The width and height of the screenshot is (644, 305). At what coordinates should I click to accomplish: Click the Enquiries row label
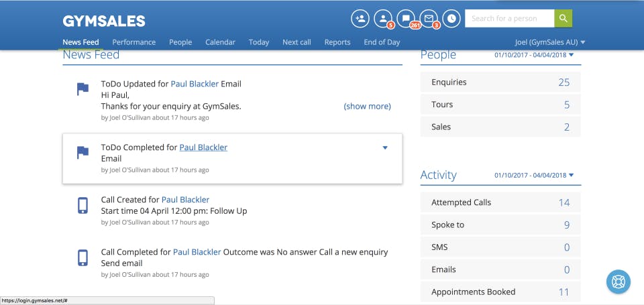click(449, 82)
